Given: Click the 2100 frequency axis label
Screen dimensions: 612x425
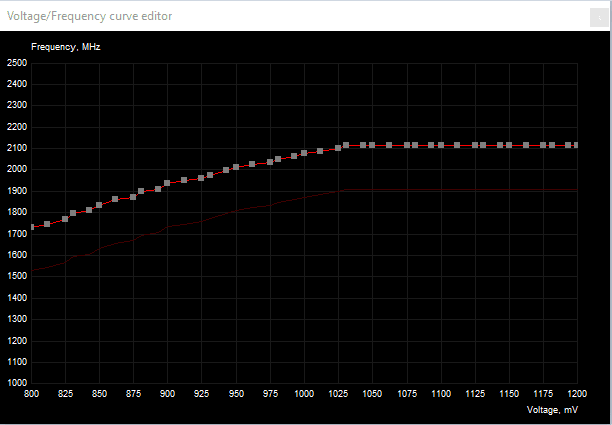Looking at the screenshot, I should pyautogui.click(x=17, y=148).
